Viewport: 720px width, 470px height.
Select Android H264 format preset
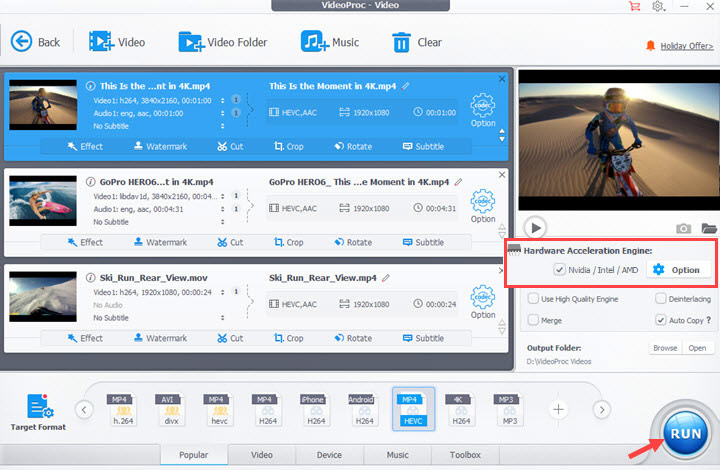364,410
